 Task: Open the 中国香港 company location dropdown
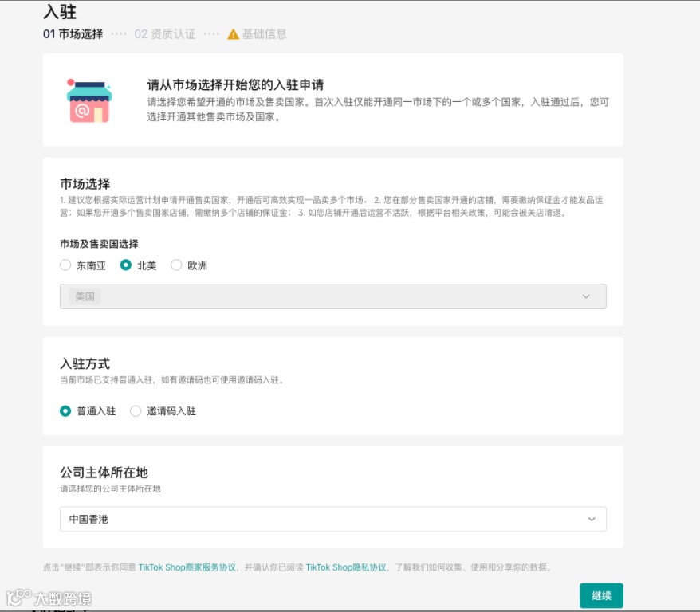pos(333,520)
